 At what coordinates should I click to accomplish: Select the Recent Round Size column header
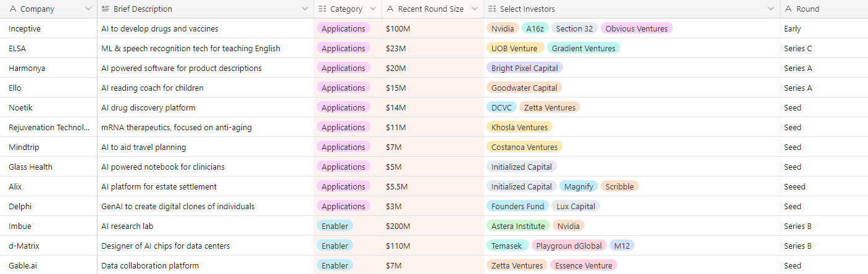[433, 9]
